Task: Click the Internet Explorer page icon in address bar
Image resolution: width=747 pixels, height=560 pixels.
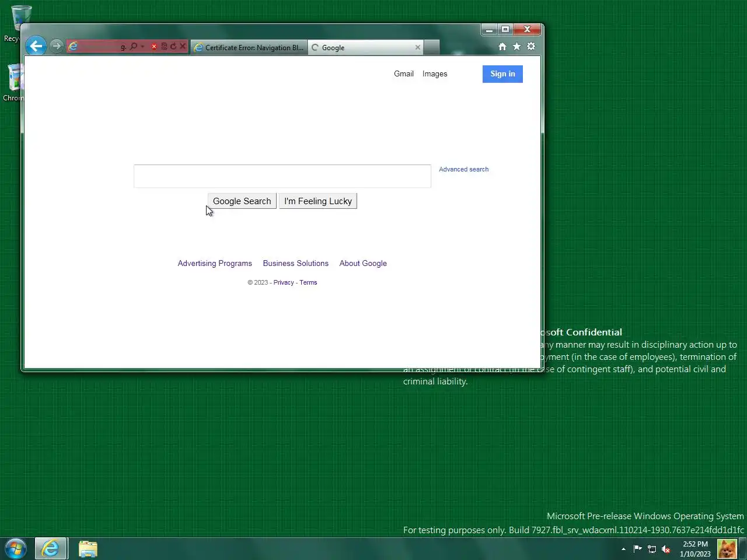Action: point(73,47)
